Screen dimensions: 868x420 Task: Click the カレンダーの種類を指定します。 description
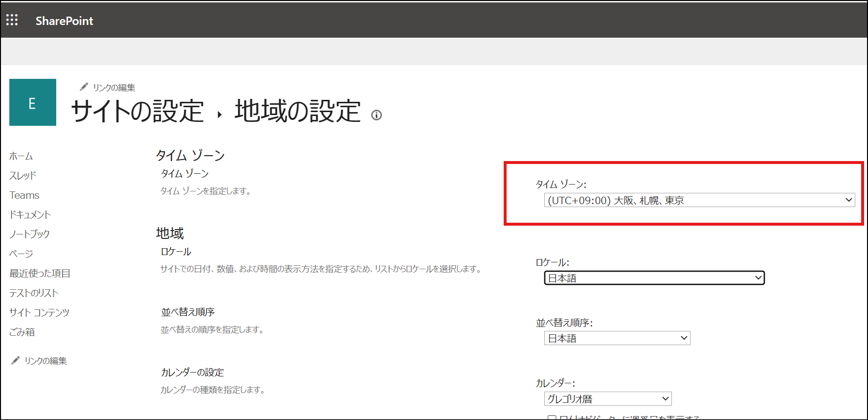(213, 390)
